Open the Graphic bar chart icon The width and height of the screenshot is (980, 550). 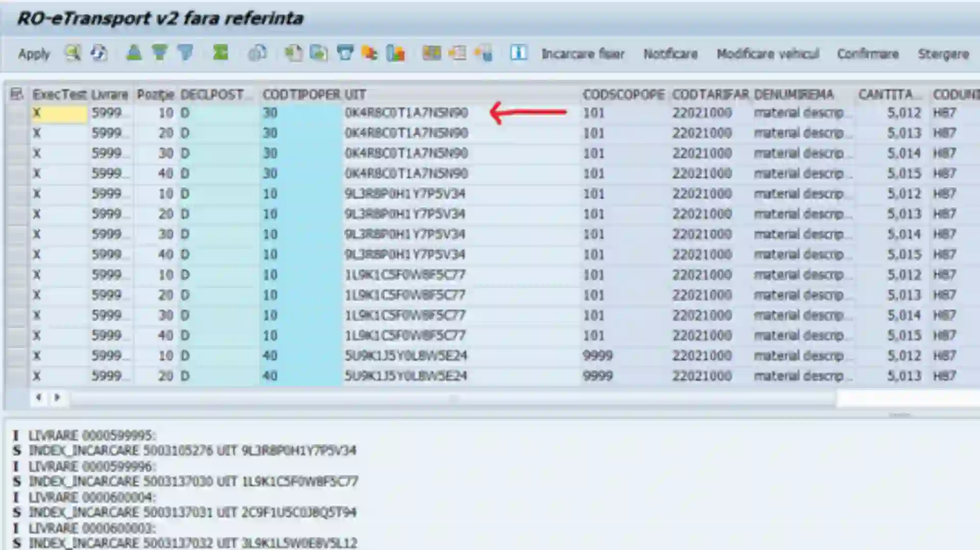pyautogui.click(x=396, y=53)
